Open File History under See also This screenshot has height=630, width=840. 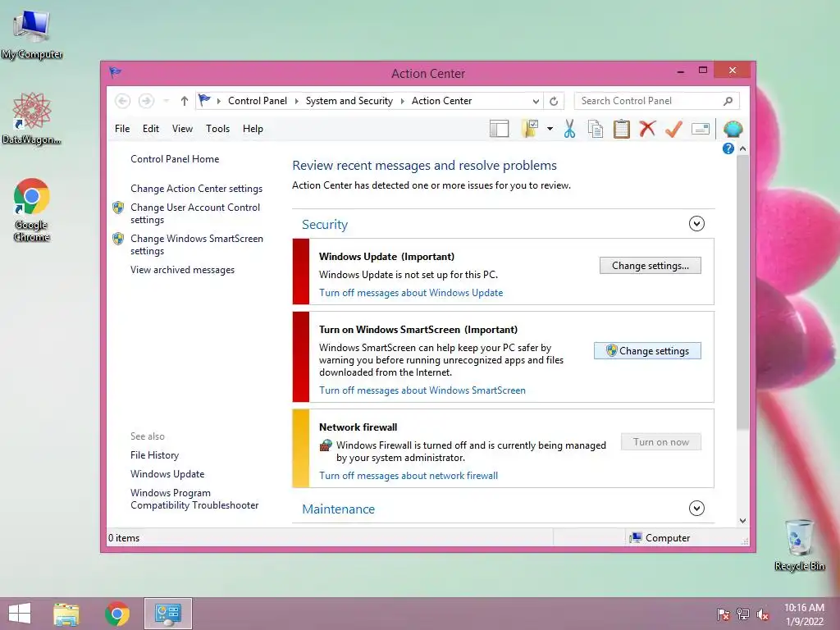coord(154,455)
